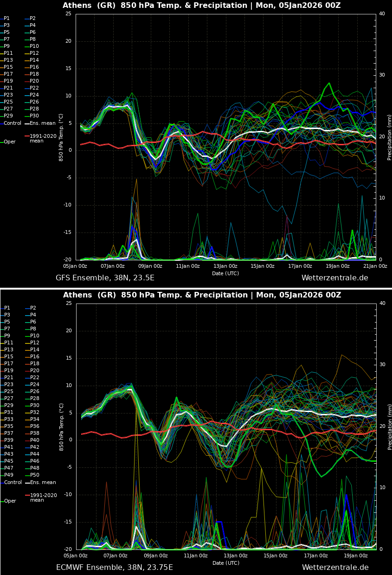Click P37 in the ECMWF chart legend
The image size is (392, 575).
pyautogui.click(x=8, y=433)
